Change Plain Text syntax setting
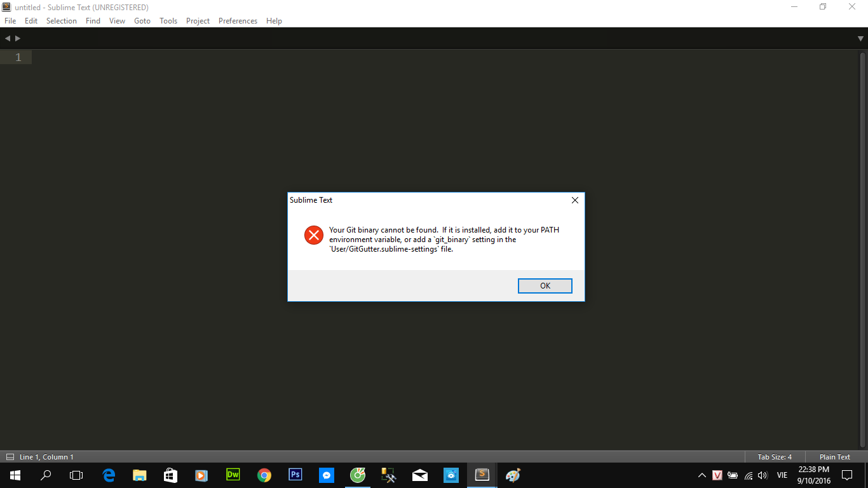The width and height of the screenshot is (868, 488). click(834, 457)
